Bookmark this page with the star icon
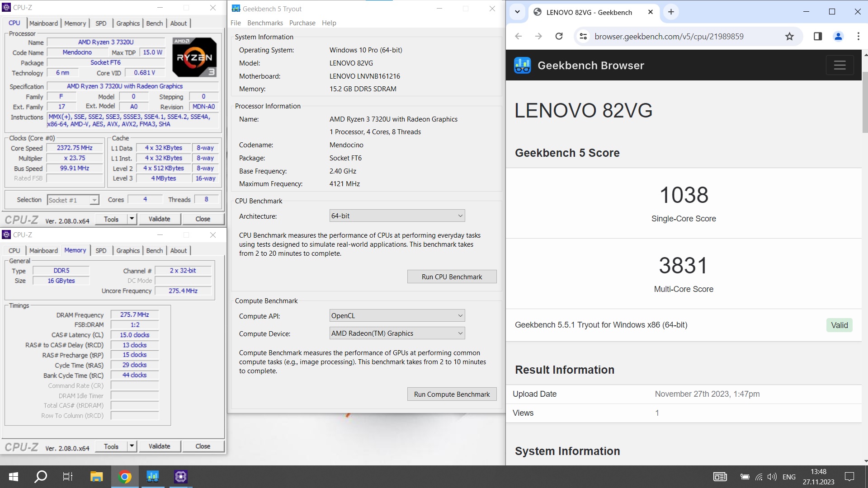Screen dimensions: 868x488 coord(789,36)
